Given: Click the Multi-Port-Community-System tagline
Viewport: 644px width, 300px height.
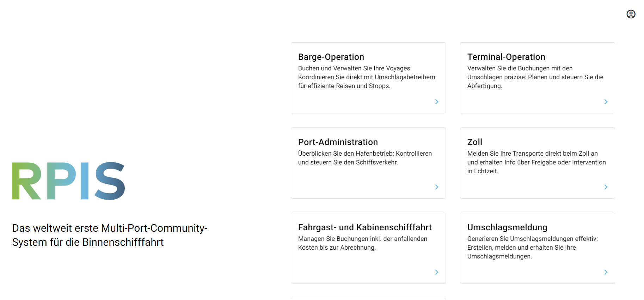Looking at the screenshot, I should [110, 235].
